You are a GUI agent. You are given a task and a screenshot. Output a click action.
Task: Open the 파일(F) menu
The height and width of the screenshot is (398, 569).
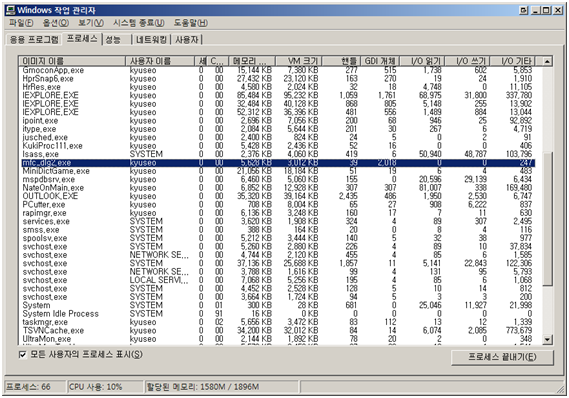(21, 23)
